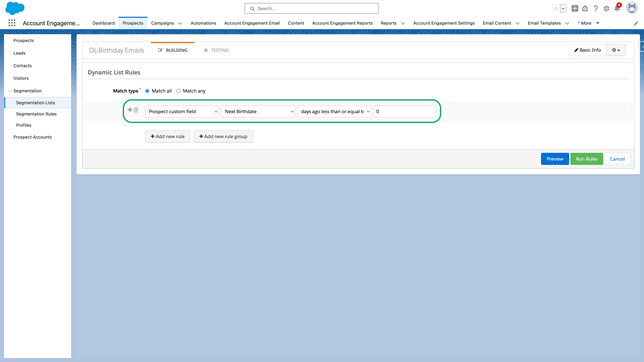Image resolution: width=644 pixels, height=362 pixels.
Task: Open the Trailhead guidance icon
Action: click(585, 9)
